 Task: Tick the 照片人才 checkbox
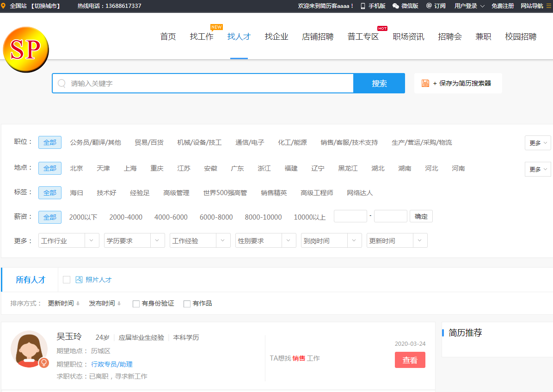67,280
